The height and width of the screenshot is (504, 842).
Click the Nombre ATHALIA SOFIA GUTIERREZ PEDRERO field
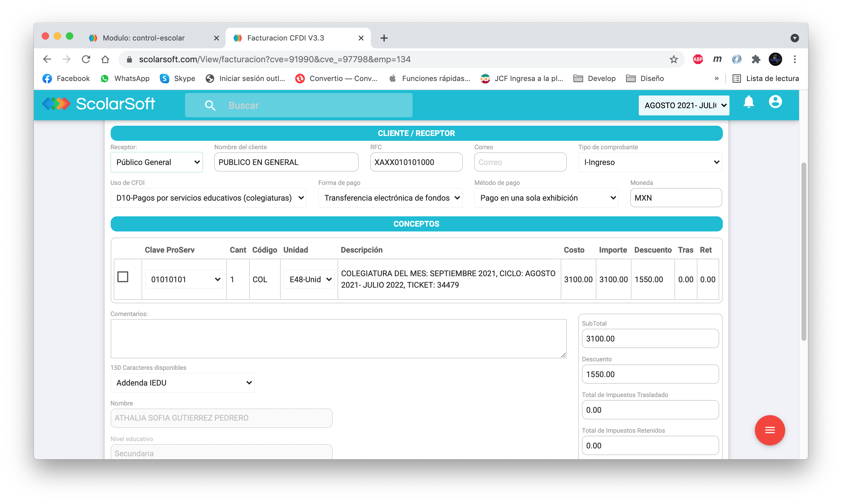(x=221, y=418)
